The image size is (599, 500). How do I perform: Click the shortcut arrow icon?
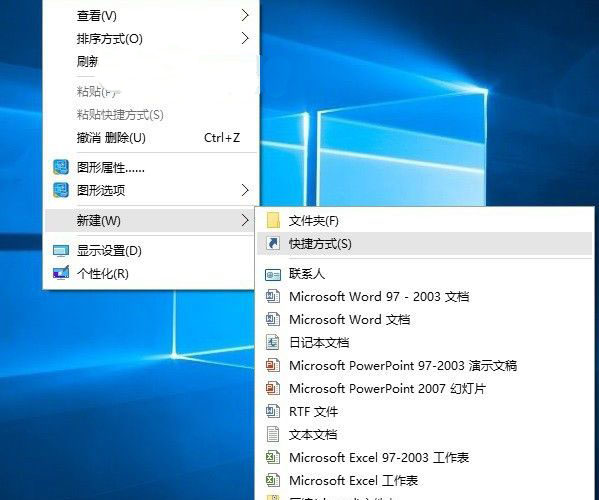click(x=273, y=243)
